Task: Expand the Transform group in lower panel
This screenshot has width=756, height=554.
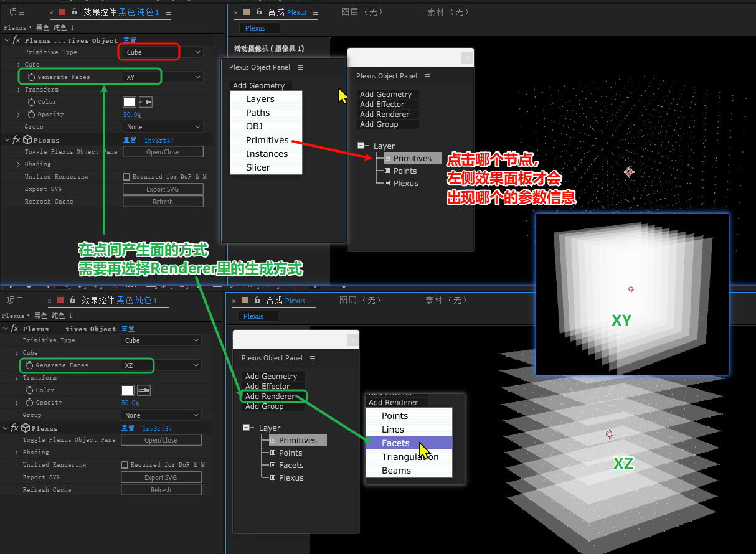Action: point(17,378)
